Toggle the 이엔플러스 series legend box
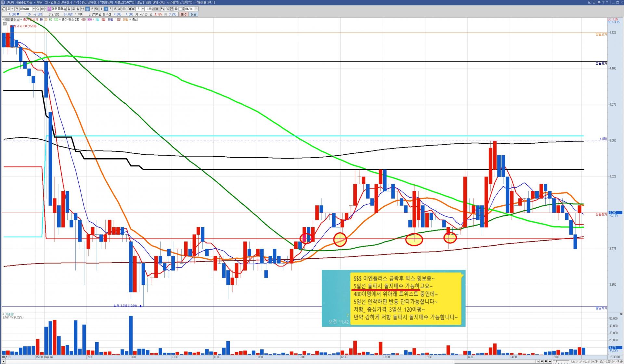Viewport: 624px width, 364px height. [4, 19]
